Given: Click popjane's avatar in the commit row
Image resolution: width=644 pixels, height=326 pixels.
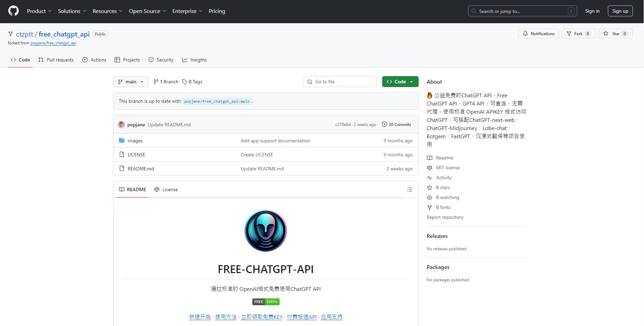Looking at the screenshot, I should point(121,125).
